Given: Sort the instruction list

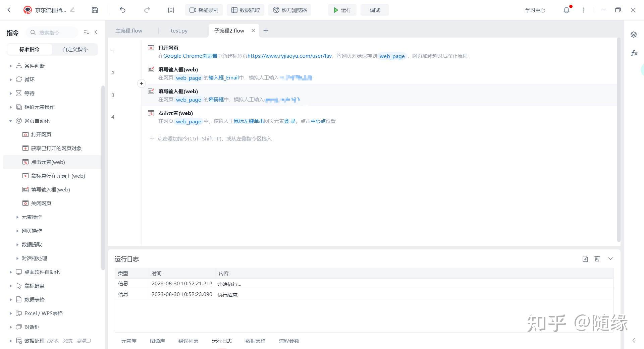Looking at the screenshot, I should pyautogui.click(x=86, y=32).
